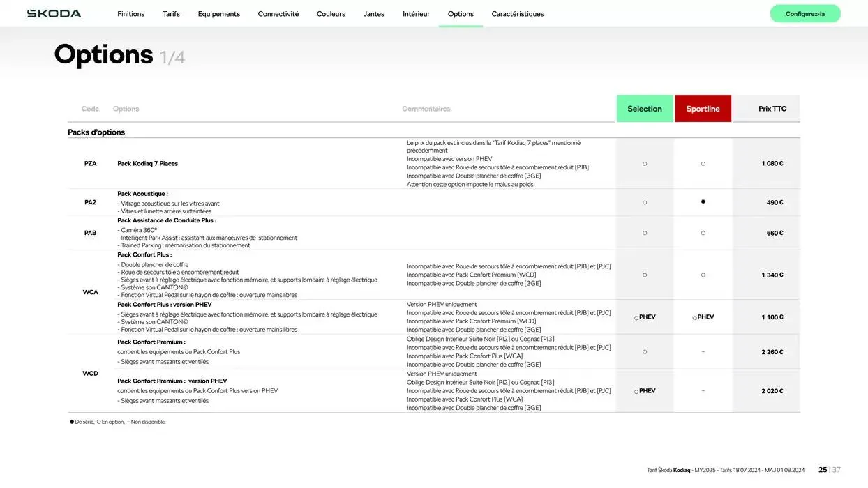Open the Intérieur tab
The height and width of the screenshot is (488, 868).
(416, 14)
